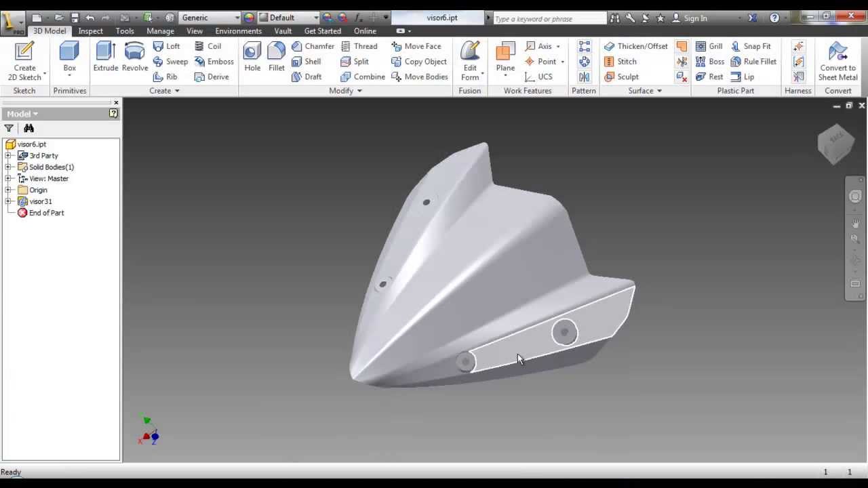Viewport: 868px width, 488px height.
Task: Open the Default appearance dropdown
Action: [x=315, y=18]
